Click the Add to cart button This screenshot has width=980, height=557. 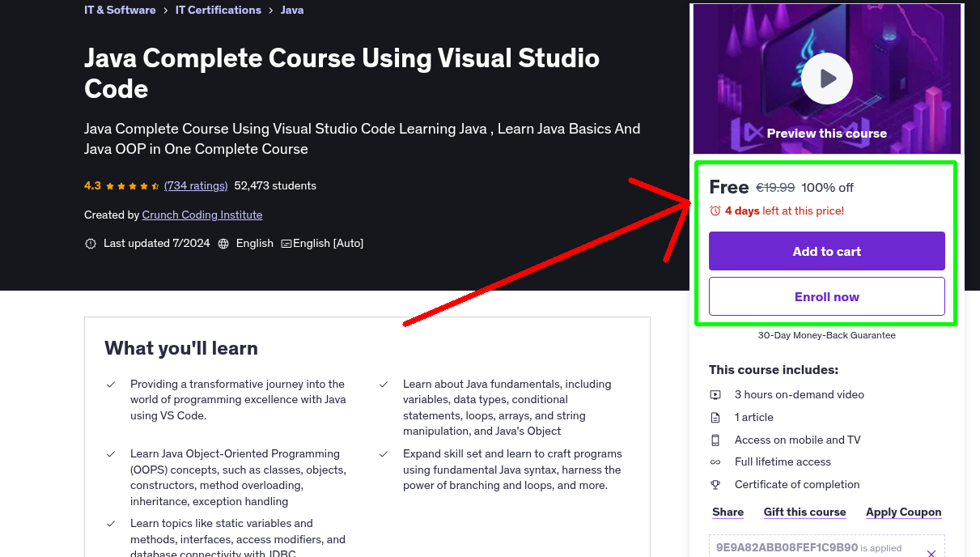(x=827, y=251)
